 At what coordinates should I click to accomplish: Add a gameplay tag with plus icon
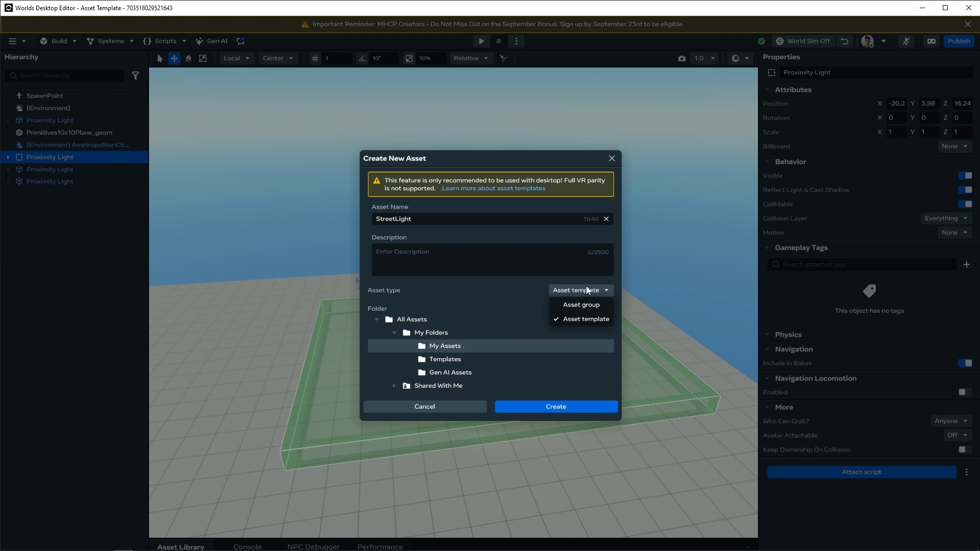[x=966, y=264]
